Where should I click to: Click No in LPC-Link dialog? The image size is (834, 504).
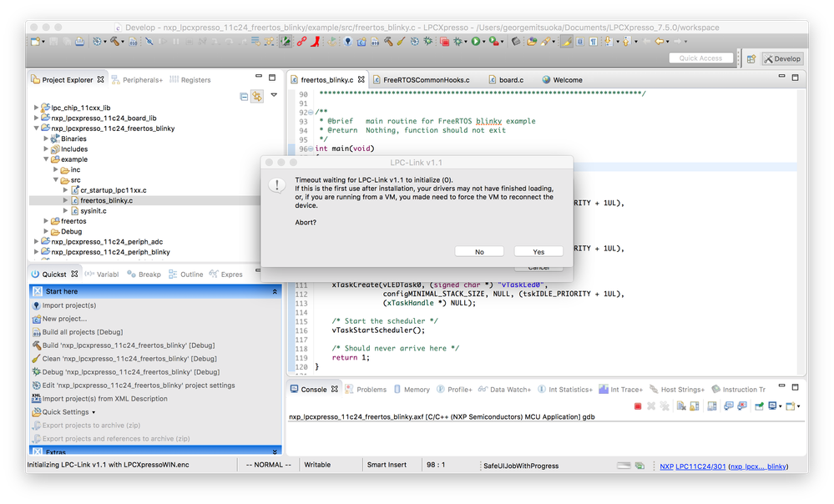479,251
